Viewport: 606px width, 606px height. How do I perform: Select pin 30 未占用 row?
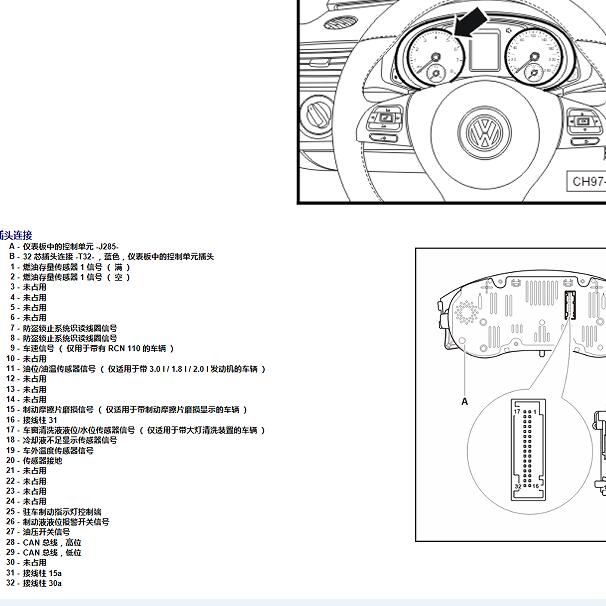26,562
